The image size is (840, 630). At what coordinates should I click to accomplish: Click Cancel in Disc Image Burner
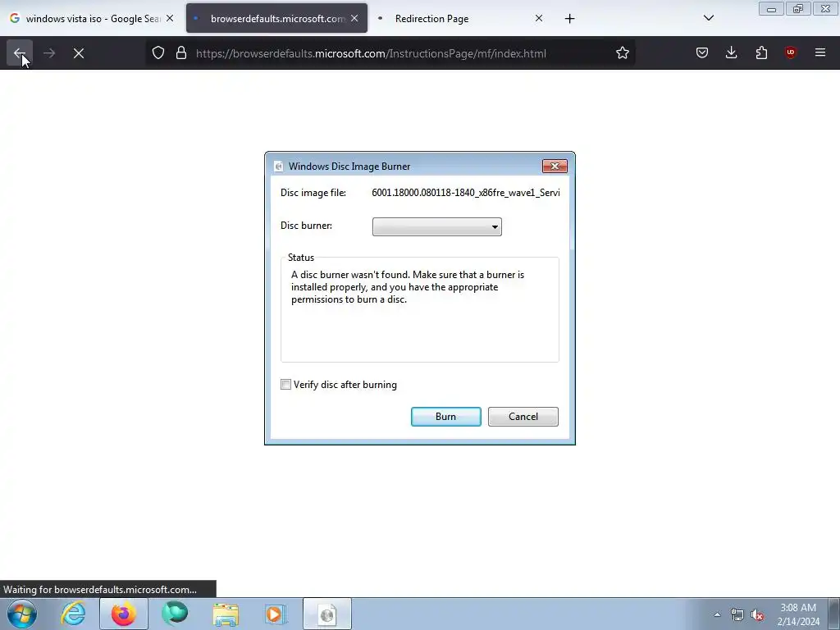pos(523,417)
